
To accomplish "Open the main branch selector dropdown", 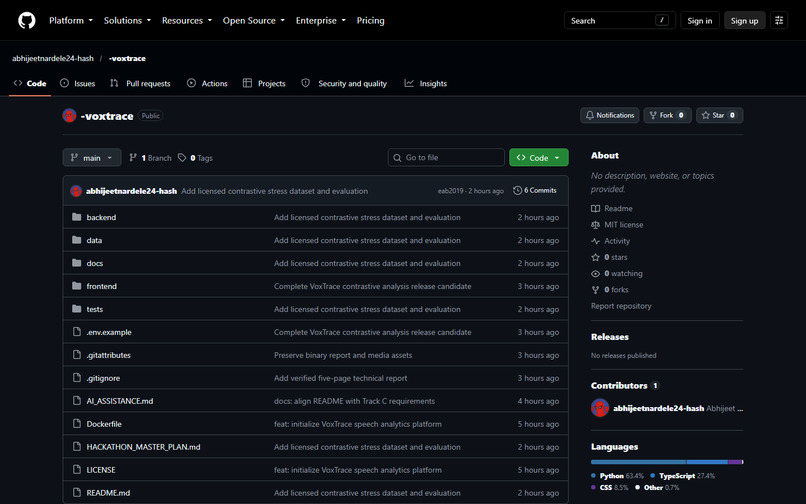I will point(92,157).
